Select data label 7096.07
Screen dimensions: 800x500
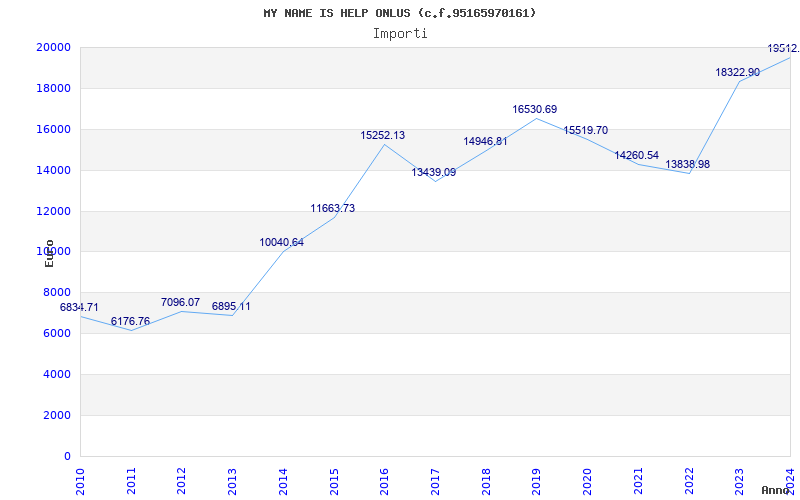click(x=180, y=302)
